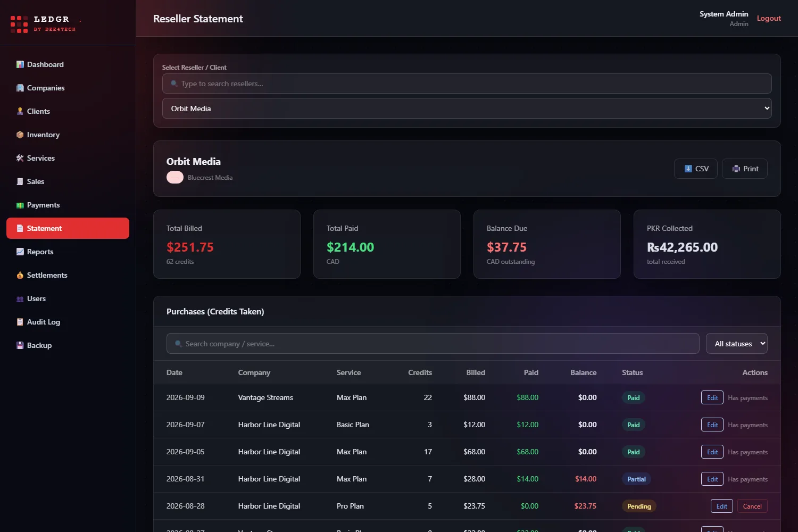The height and width of the screenshot is (532, 798).
Task: Click the Backup floppy disk icon
Action: coord(20,345)
